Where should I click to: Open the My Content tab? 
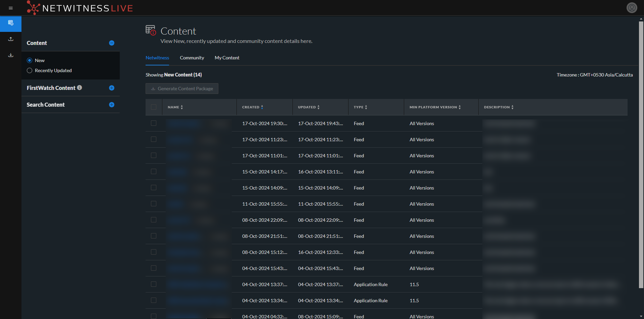pos(227,58)
